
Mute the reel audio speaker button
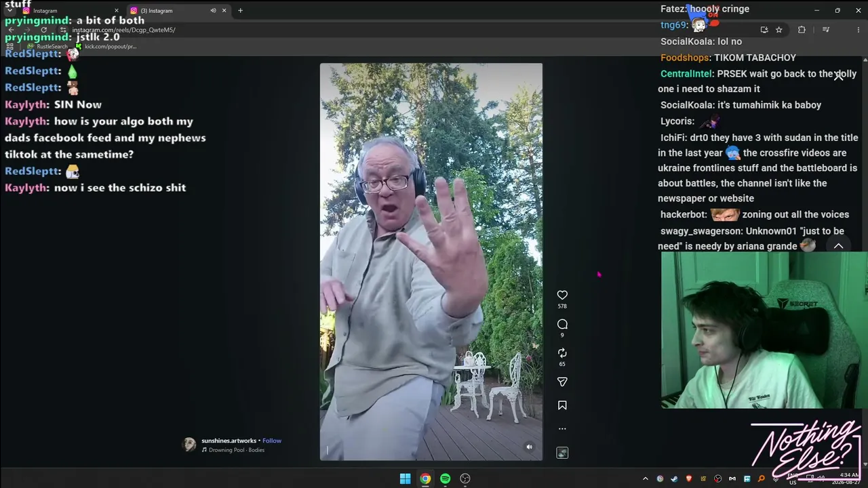(x=529, y=447)
